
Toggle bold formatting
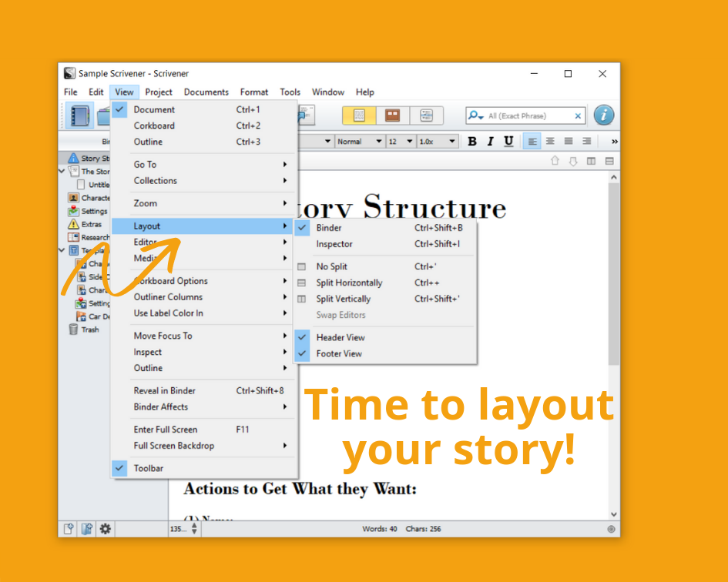472,141
